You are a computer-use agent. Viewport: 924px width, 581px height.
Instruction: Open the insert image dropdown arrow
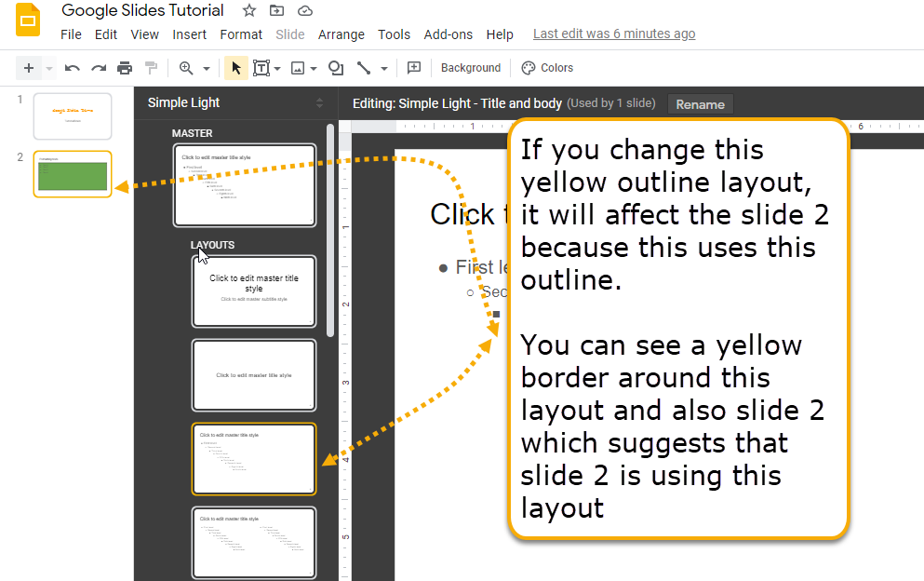click(314, 68)
